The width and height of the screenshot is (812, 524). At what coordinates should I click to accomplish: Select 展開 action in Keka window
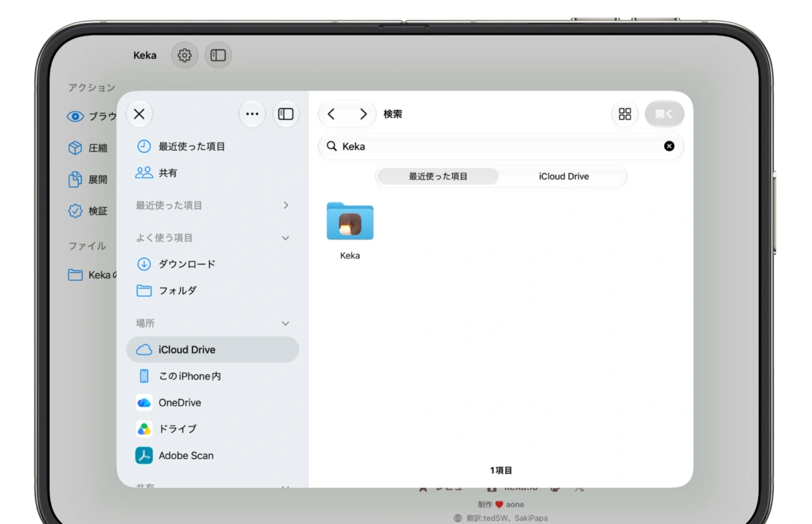point(88,180)
